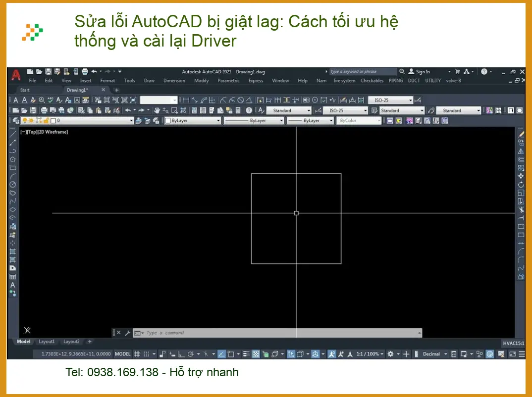532x397 pixels.
Task: Click Plot printer icon in Quick Access toolbar
Action: pyautogui.click(x=85, y=72)
